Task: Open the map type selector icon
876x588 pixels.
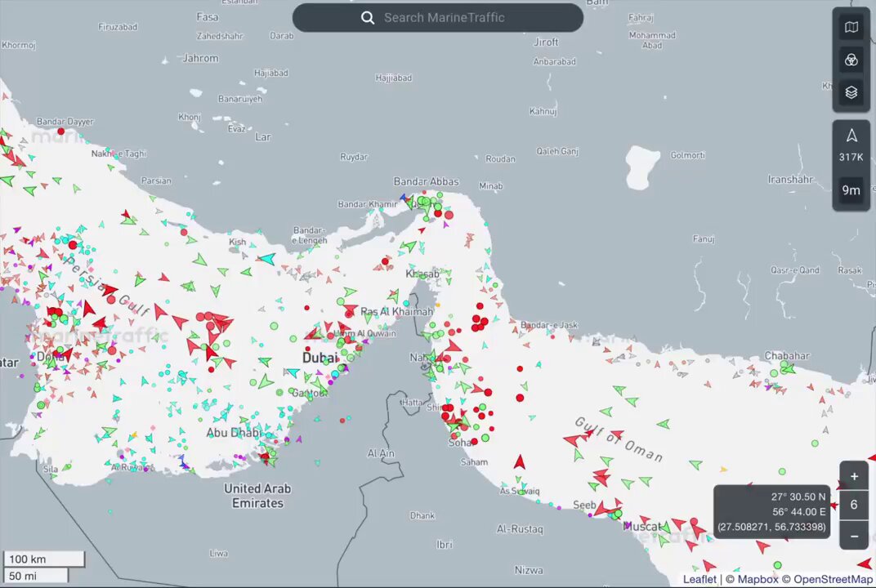Action: (x=851, y=28)
